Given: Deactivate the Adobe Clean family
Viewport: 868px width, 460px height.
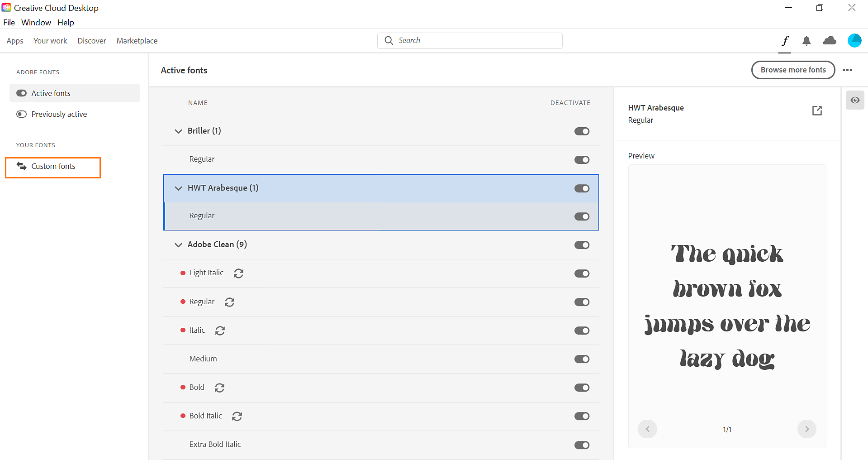Looking at the screenshot, I should 582,245.
